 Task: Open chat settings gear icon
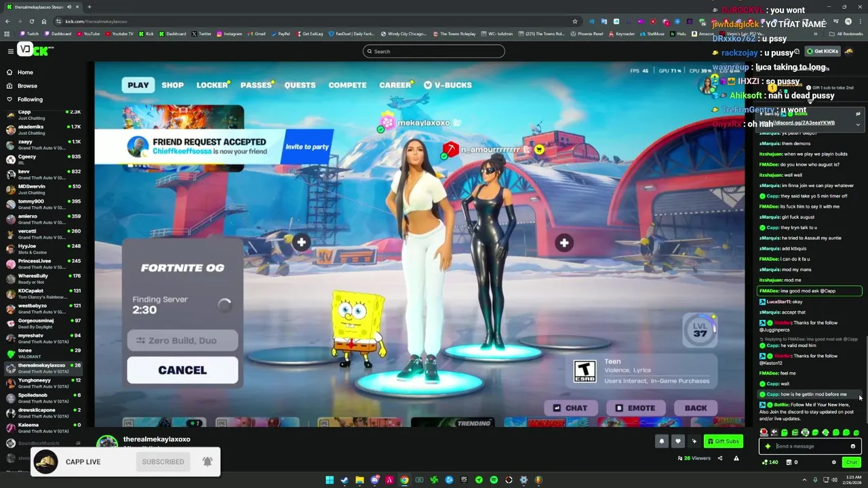[834, 462]
